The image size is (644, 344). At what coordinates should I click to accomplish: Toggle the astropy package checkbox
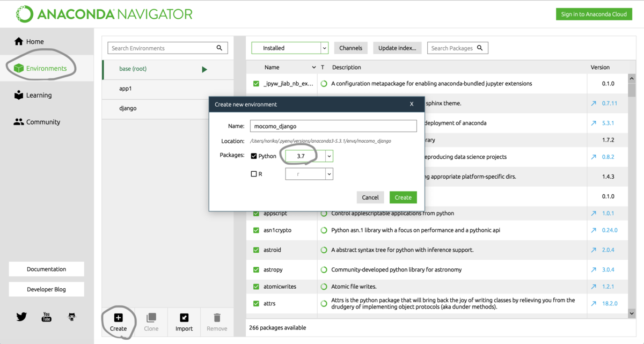tap(256, 269)
